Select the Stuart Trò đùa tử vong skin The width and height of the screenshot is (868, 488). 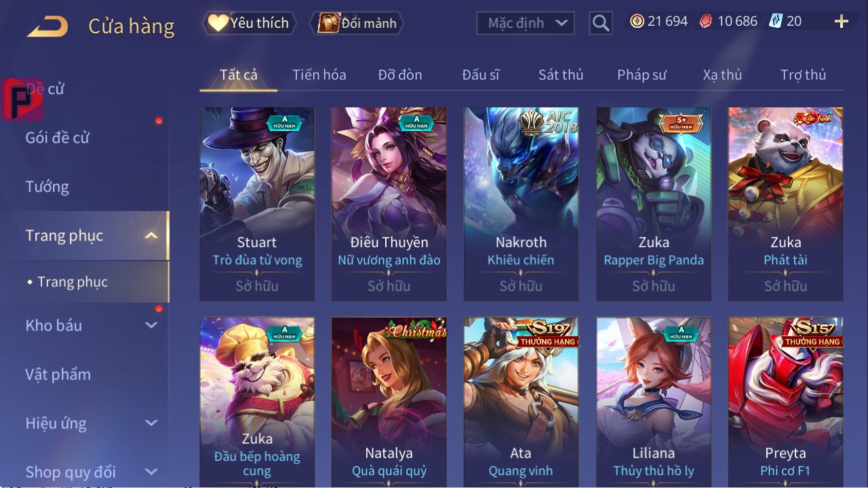[x=257, y=204]
